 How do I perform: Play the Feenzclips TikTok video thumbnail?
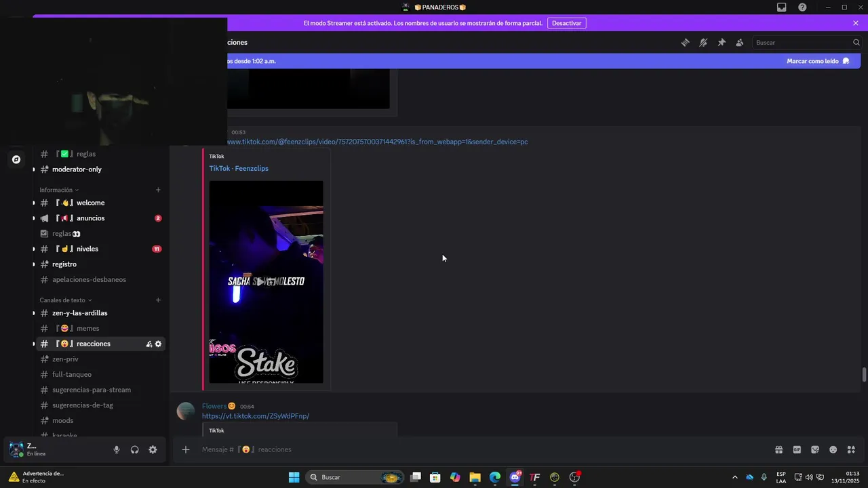pos(266,282)
